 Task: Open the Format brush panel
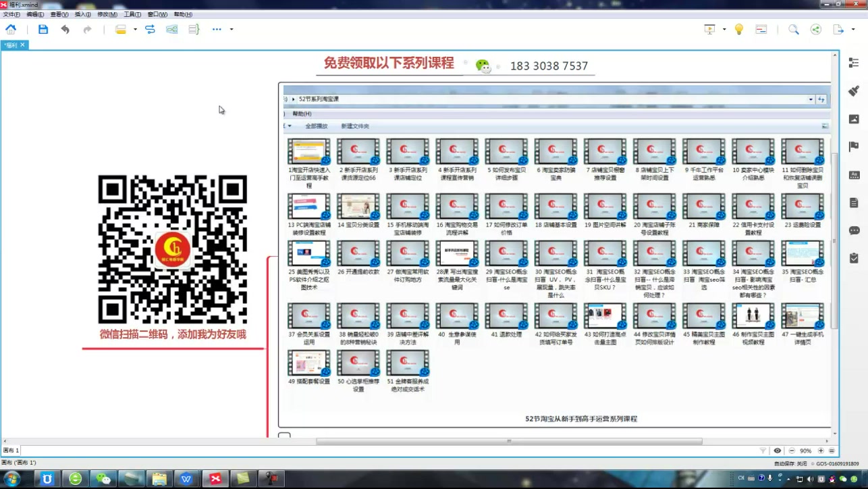click(854, 91)
